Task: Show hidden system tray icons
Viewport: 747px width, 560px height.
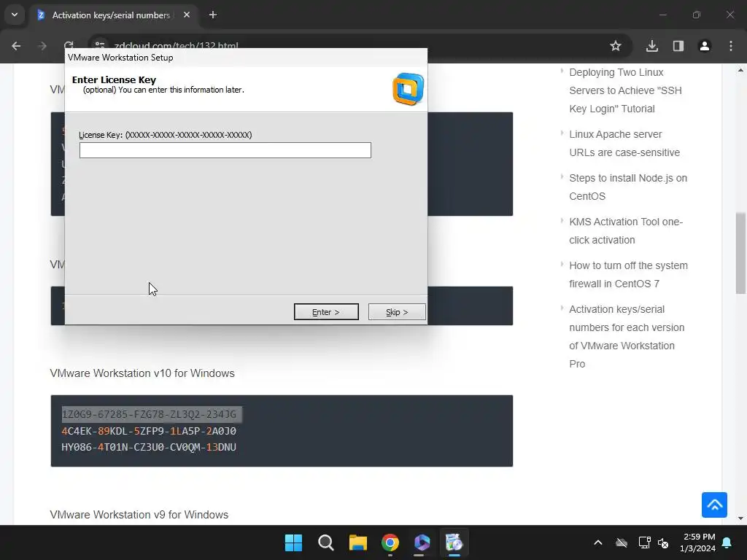Action: (598, 542)
